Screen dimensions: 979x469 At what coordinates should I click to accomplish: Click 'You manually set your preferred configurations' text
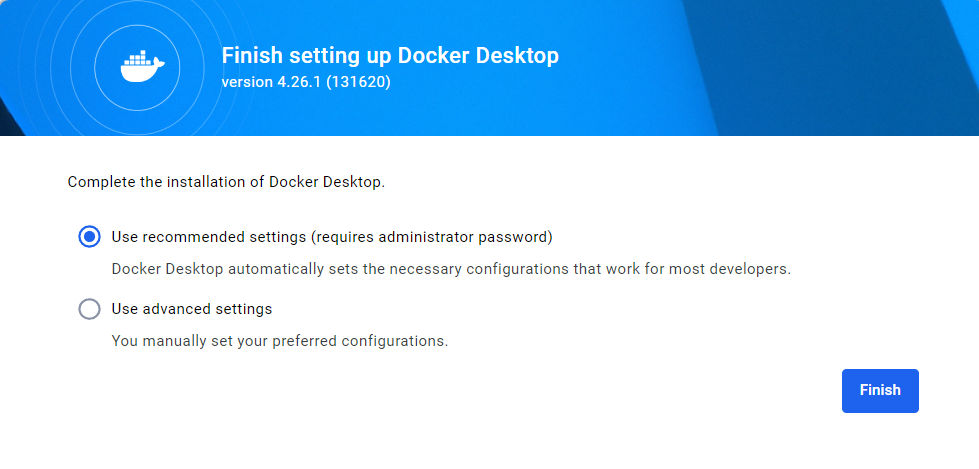coord(280,342)
